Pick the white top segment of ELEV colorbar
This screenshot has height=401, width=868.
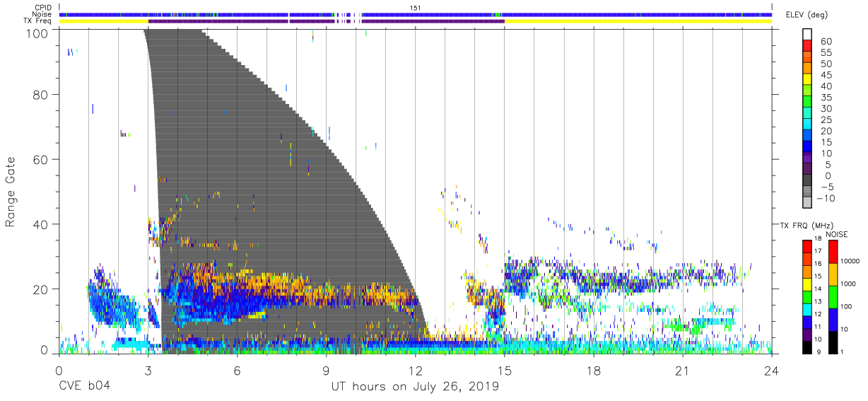pos(807,35)
